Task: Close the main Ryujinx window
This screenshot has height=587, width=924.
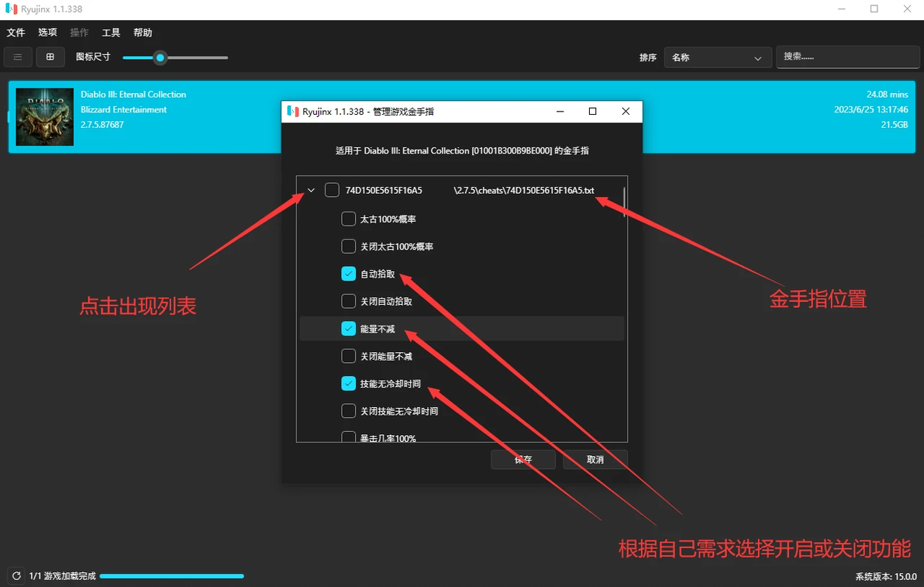Action: click(x=907, y=9)
